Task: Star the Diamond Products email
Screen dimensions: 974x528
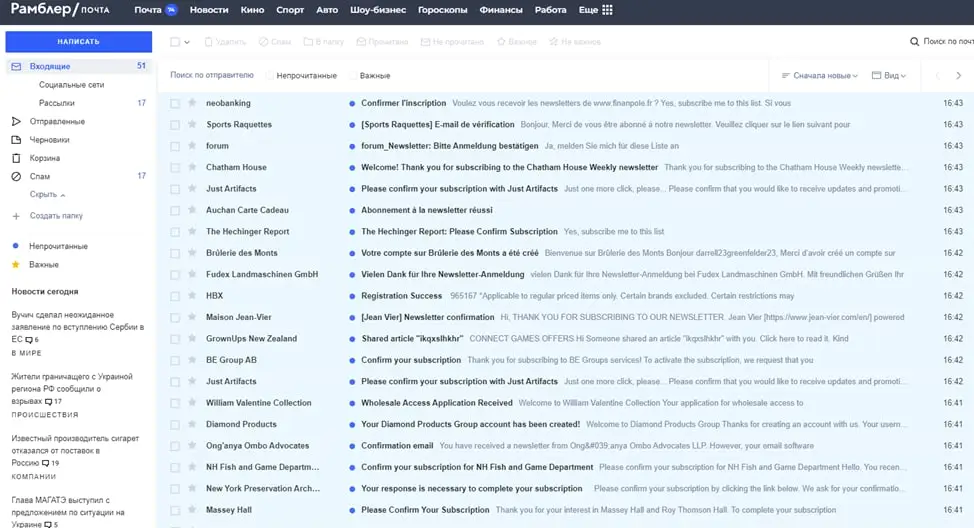Action: pos(192,424)
